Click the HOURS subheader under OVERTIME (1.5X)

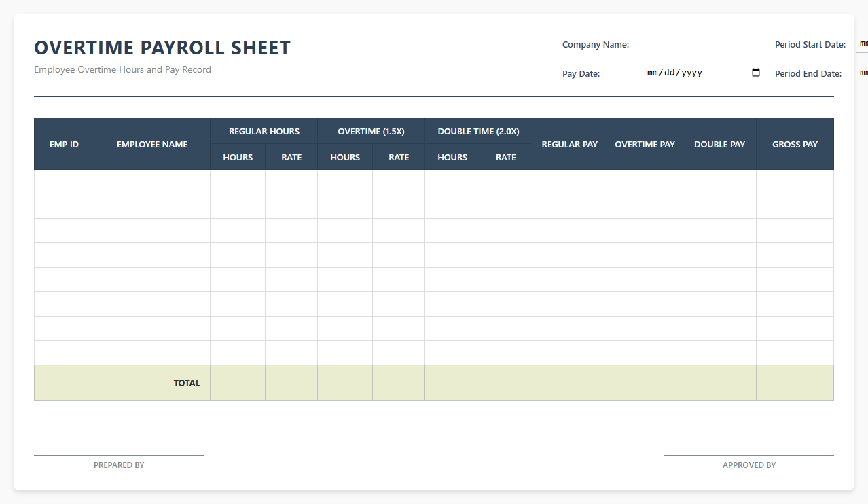(345, 157)
